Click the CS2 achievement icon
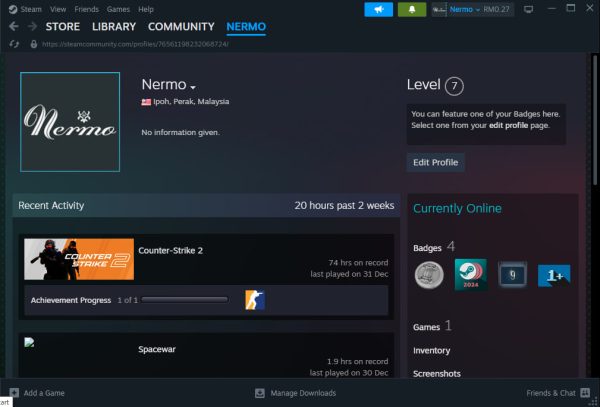The height and width of the screenshot is (407, 600). click(255, 299)
